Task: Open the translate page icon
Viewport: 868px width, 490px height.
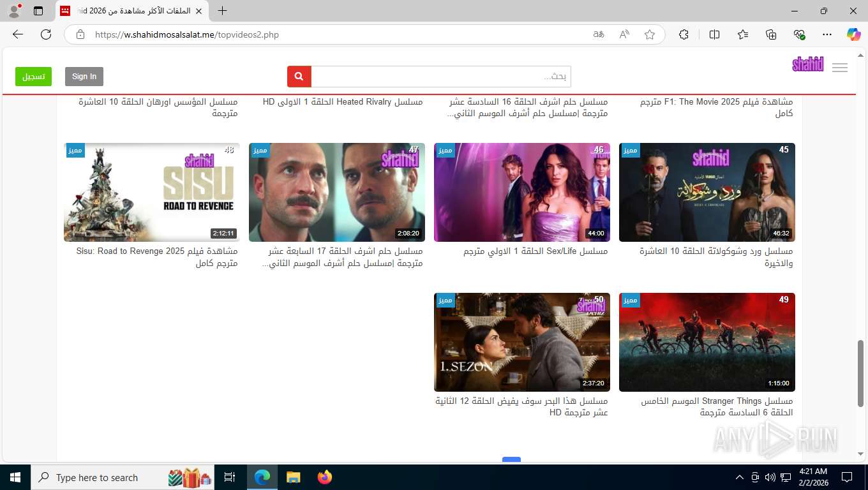Action: point(599,34)
